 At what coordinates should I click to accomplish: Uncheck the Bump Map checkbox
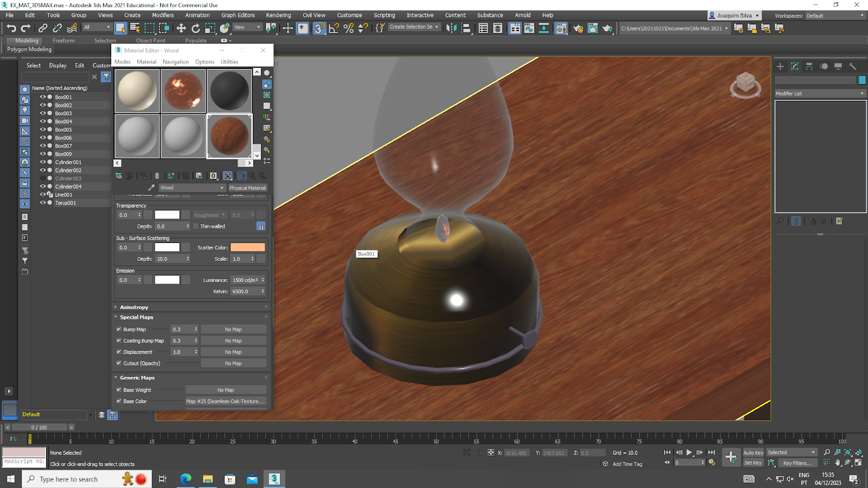coord(119,329)
